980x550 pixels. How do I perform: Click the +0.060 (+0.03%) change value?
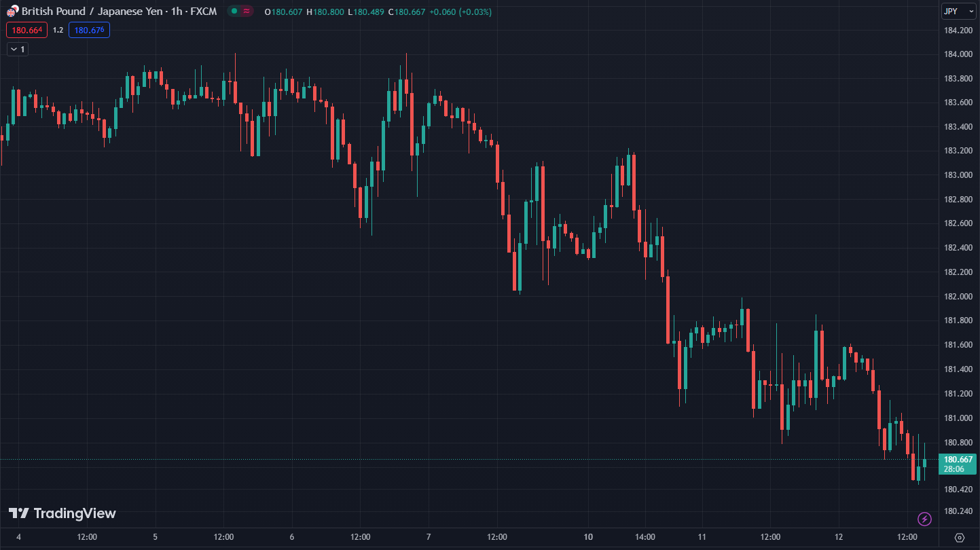pyautogui.click(x=460, y=12)
